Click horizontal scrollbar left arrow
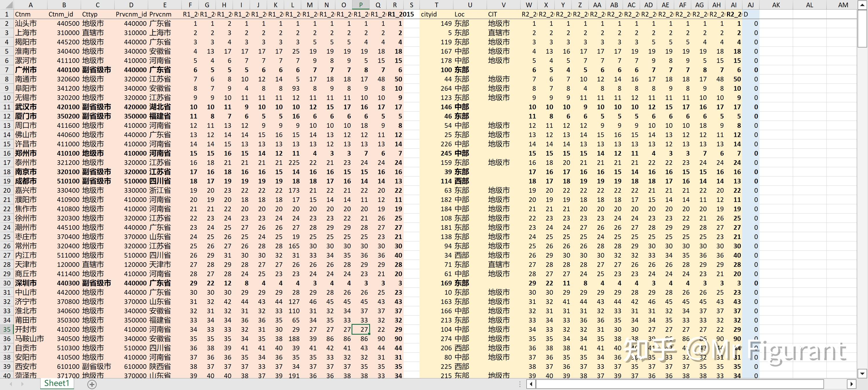This screenshot has width=868, height=390. coord(531,384)
